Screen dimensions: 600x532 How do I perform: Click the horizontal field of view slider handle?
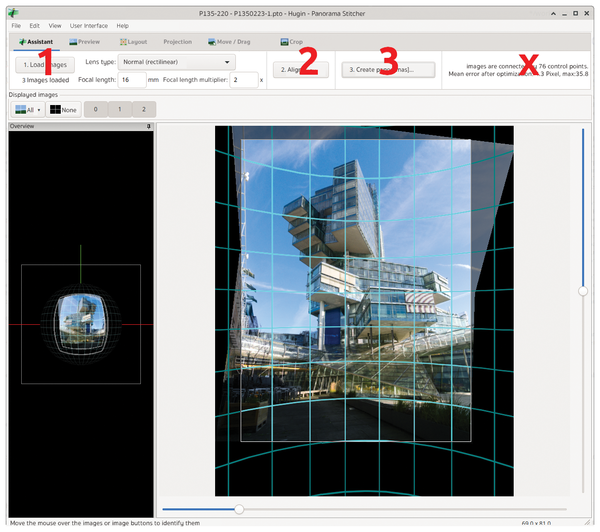point(238,509)
